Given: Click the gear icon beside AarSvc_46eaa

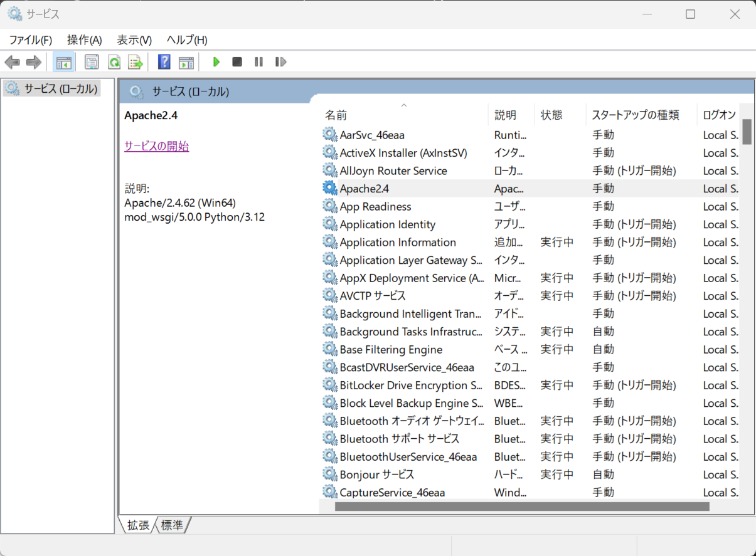Looking at the screenshot, I should point(329,134).
